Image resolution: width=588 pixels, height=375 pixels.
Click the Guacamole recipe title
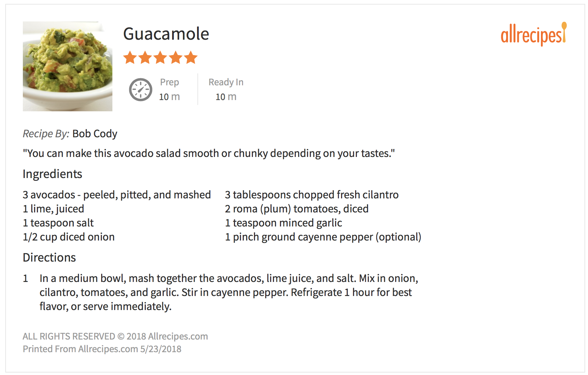pyautogui.click(x=166, y=34)
